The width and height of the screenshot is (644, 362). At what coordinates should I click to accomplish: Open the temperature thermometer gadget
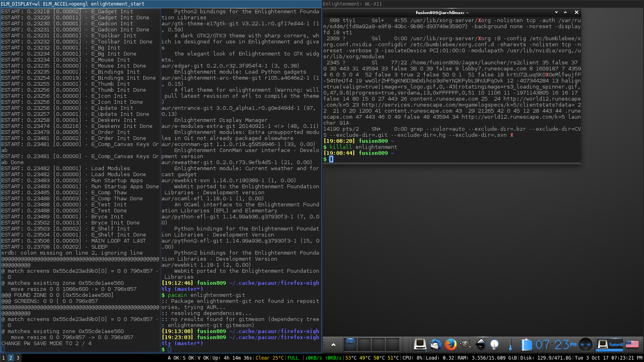pos(510,345)
